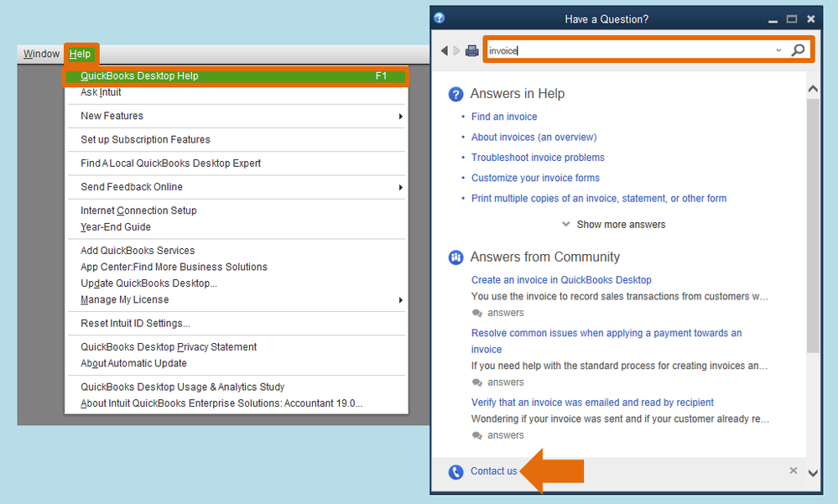Click answers count under Resolve common issues

coord(498,382)
